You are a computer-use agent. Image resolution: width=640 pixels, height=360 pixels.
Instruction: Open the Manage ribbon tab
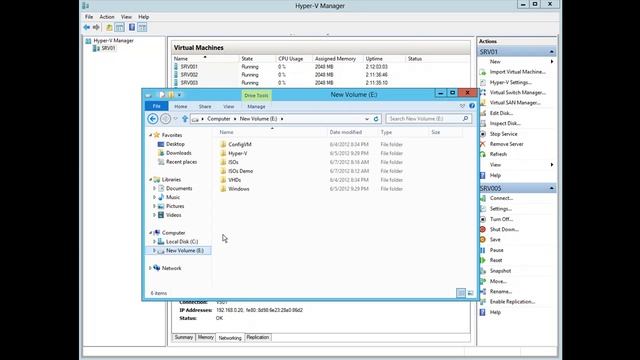click(256, 107)
